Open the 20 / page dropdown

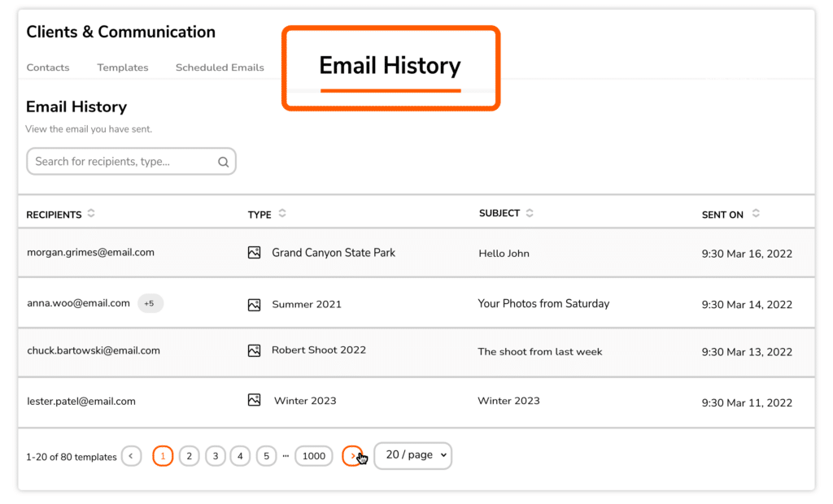(412, 455)
